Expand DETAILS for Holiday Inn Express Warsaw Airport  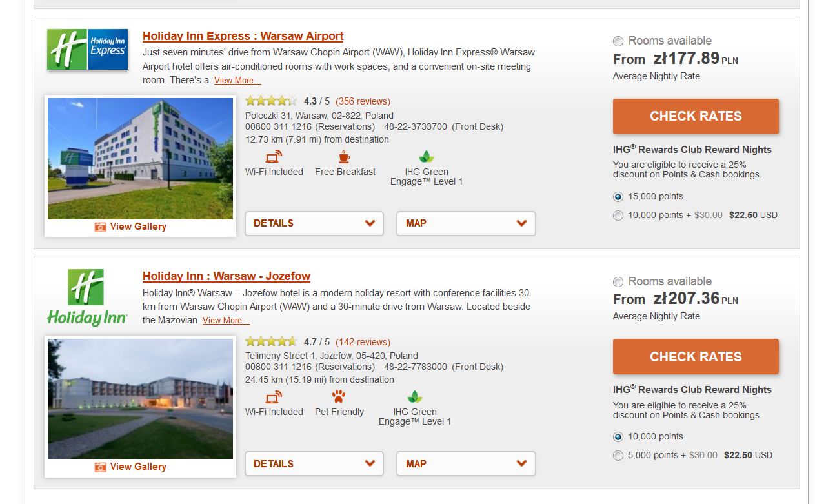(x=314, y=223)
